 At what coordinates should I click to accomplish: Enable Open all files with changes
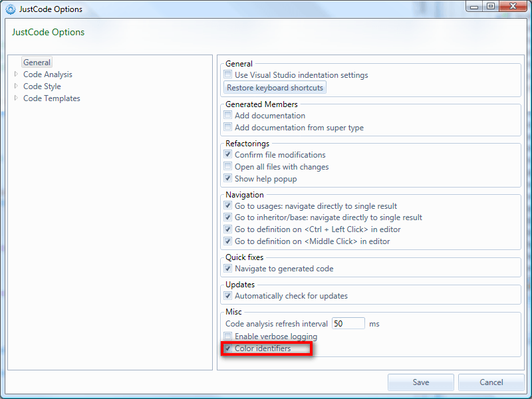point(227,166)
